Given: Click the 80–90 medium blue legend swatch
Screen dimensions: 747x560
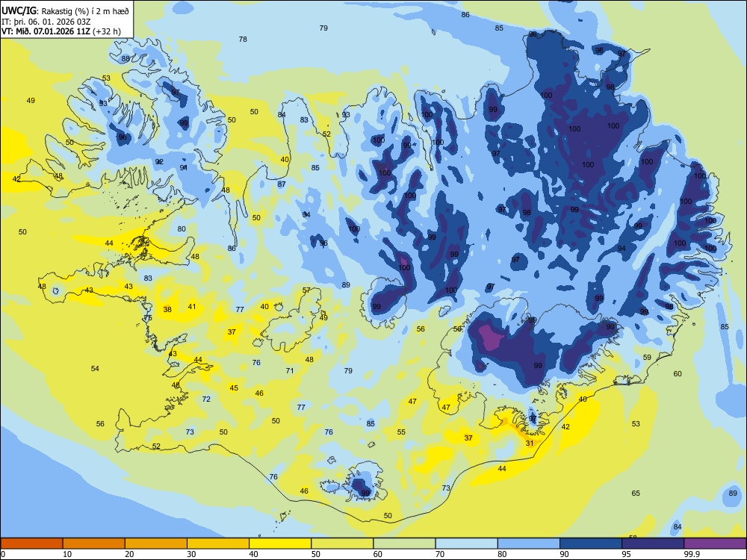Looking at the screenshot, I should click(x=529, y=544).
